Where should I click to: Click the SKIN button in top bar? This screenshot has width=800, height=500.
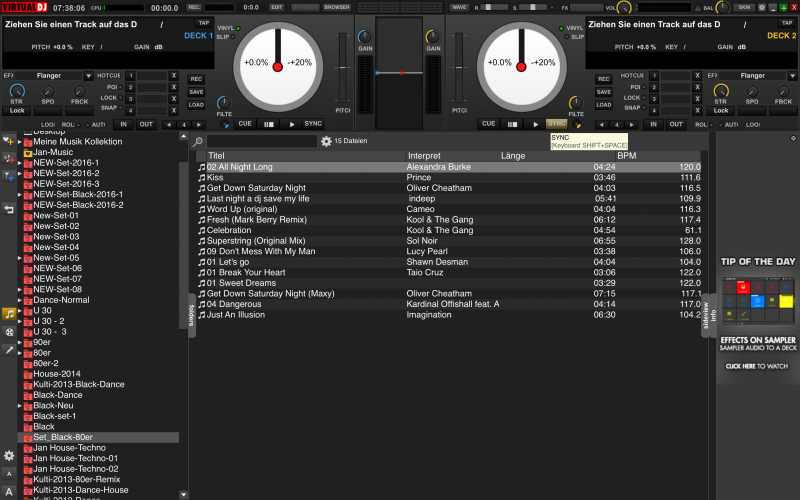744,7
